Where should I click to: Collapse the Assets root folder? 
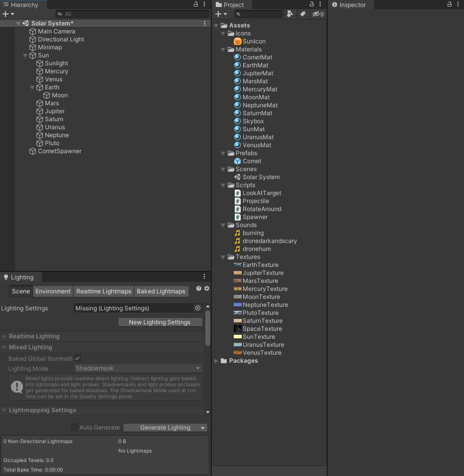pyautogui.click(x=216, y=25)
